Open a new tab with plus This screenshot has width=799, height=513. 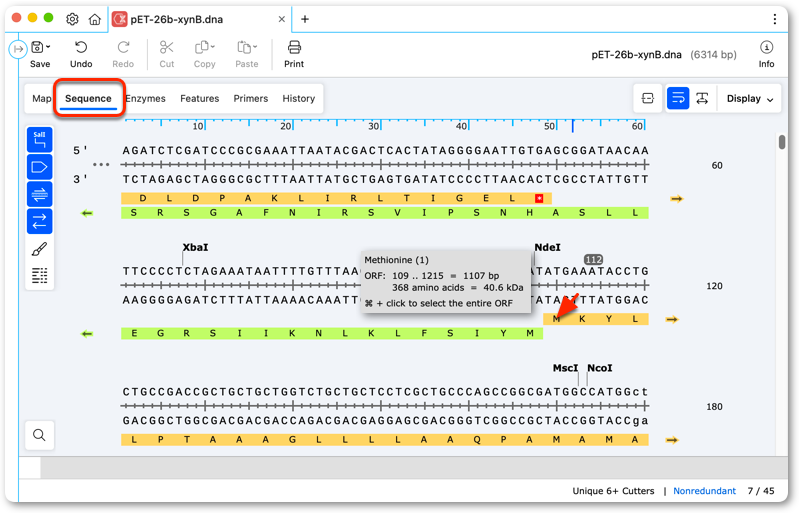click(305, 19)
